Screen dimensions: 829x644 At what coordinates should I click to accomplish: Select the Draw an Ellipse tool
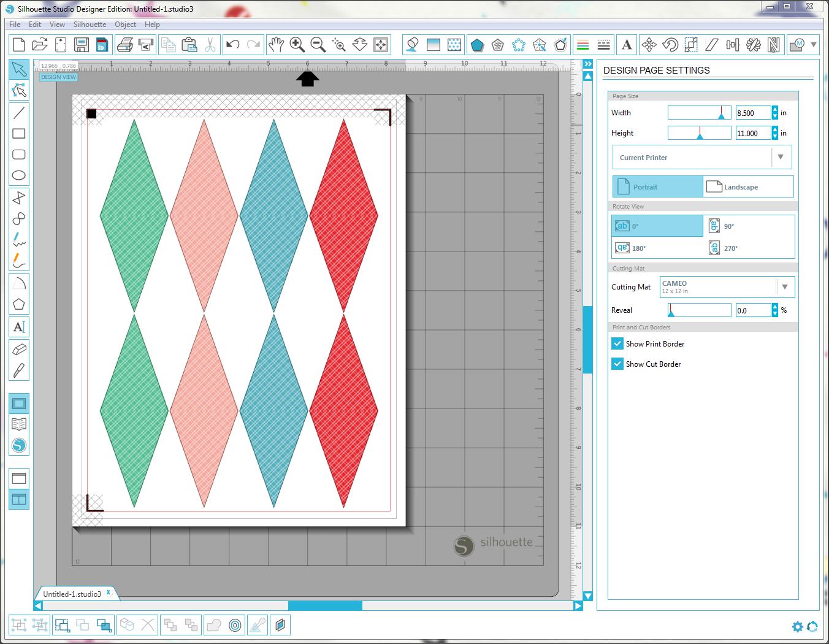point(19,175)
